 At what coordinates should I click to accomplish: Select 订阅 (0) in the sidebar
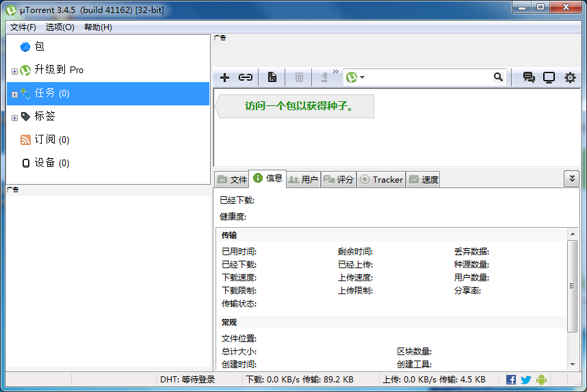coord(51,140)
